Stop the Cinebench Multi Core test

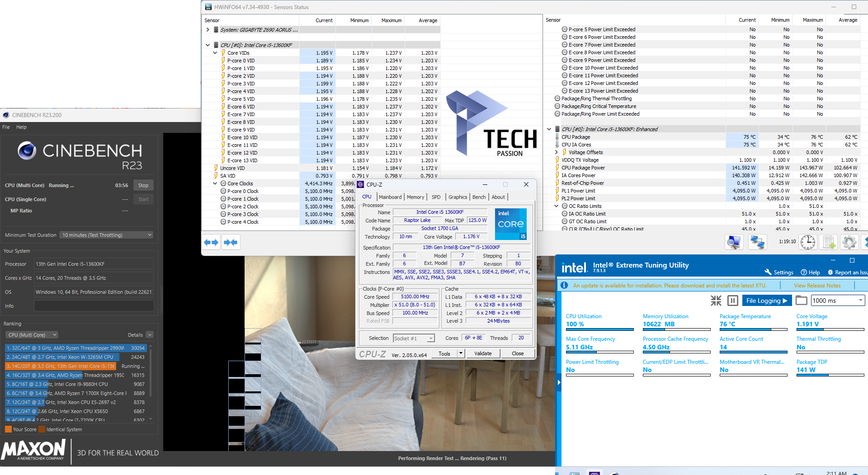143,185
